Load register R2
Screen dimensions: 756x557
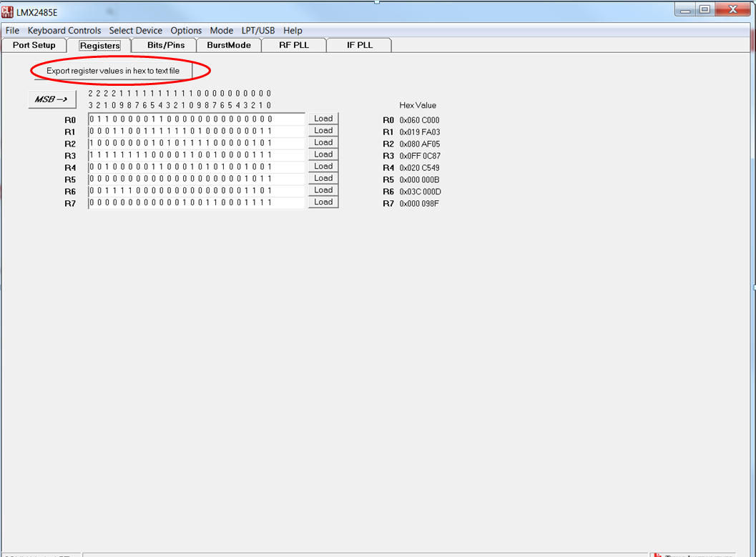tap(323, 142)
